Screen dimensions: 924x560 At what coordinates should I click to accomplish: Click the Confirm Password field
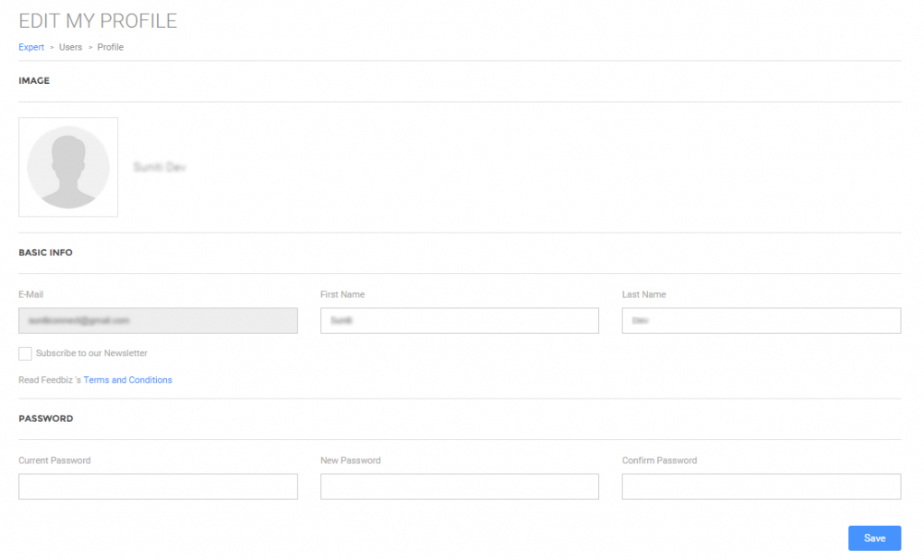[761, 486]
